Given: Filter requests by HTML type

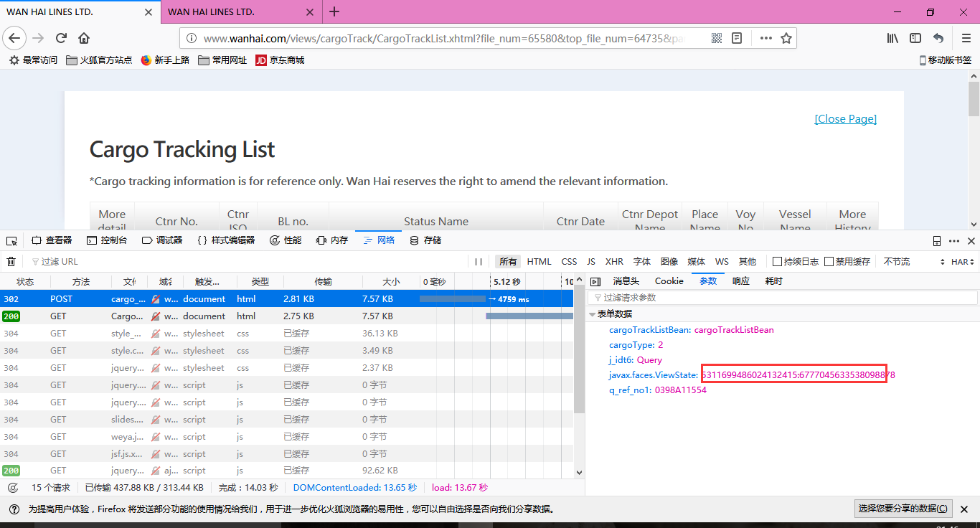Looking at the screenshot, I should click(x=540, y=262).
